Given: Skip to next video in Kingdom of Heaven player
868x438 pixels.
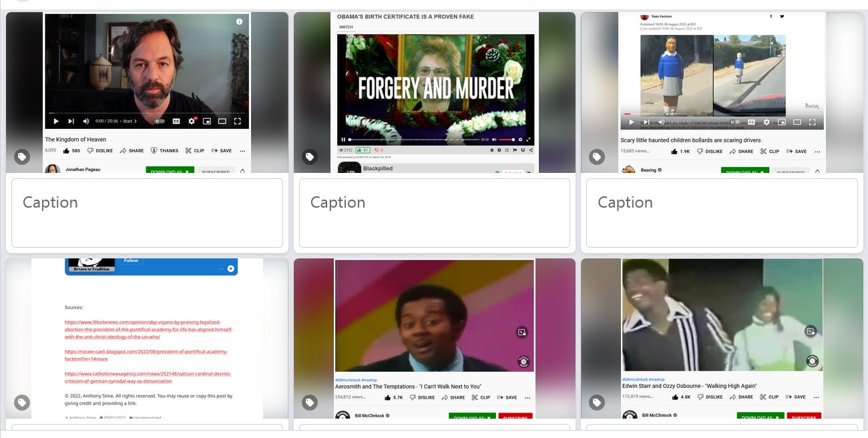Looking at the screenshot, I should pos(71,122).
